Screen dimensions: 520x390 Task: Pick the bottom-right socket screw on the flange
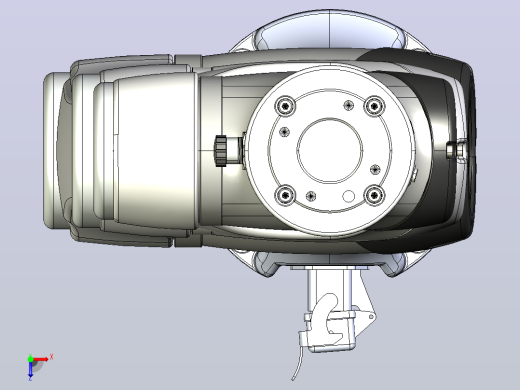374,195
